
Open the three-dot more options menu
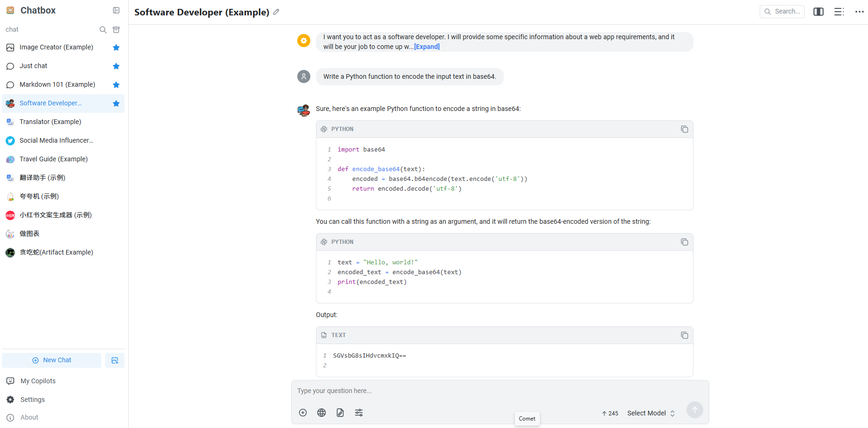coord(859,12)
